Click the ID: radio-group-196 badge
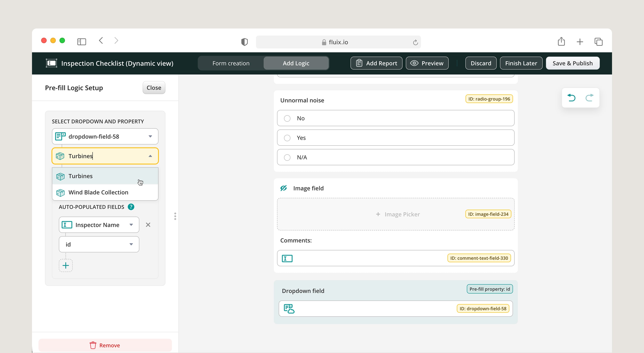 [x=489, y=99]
